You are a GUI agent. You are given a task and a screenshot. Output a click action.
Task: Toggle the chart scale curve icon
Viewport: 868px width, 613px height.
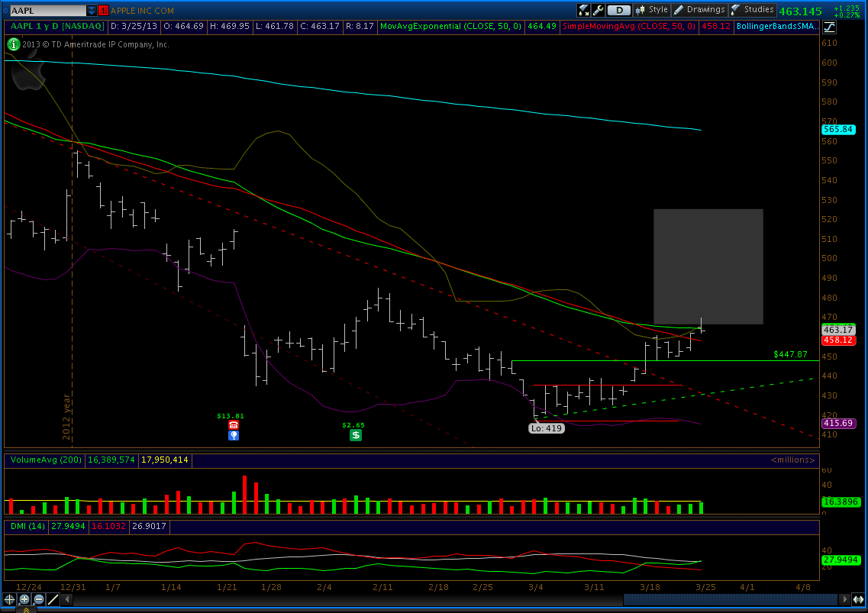[x=829, y=26]
